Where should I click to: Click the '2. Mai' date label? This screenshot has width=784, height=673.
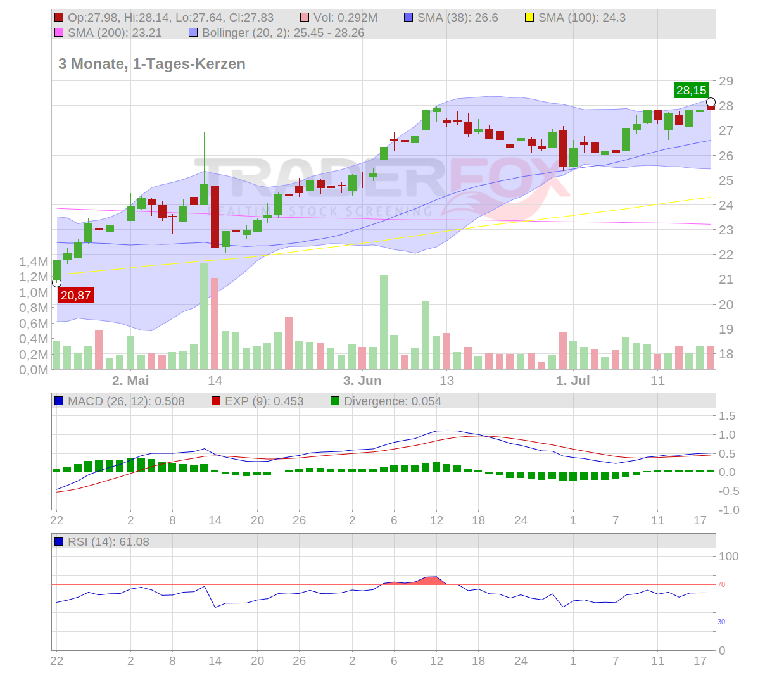tap(130, 381)
